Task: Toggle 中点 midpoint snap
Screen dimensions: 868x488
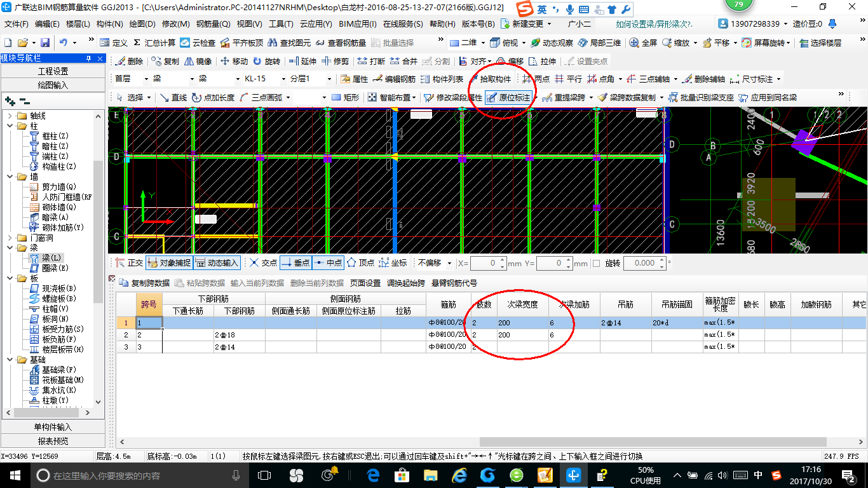Action: (x=328, y=262)
